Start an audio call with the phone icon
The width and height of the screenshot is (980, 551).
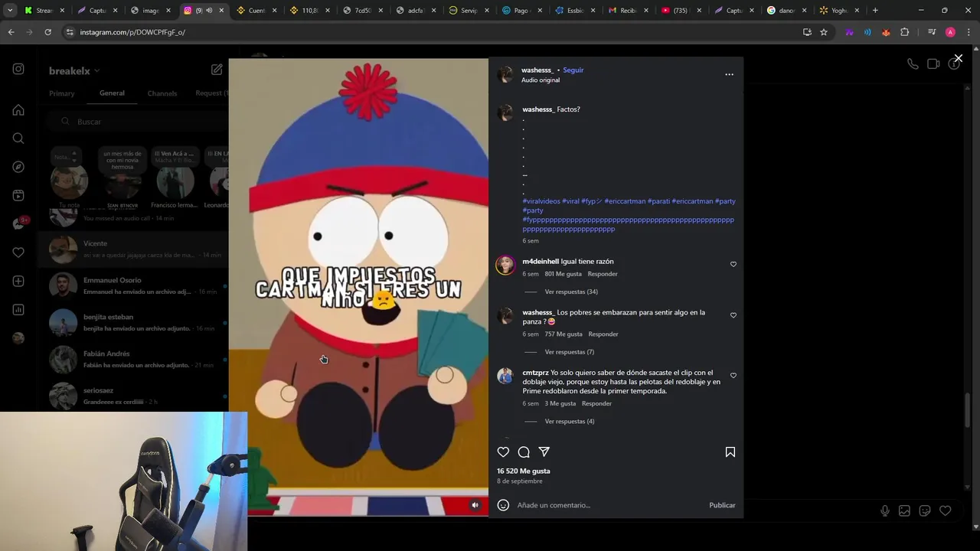point(913,64)
